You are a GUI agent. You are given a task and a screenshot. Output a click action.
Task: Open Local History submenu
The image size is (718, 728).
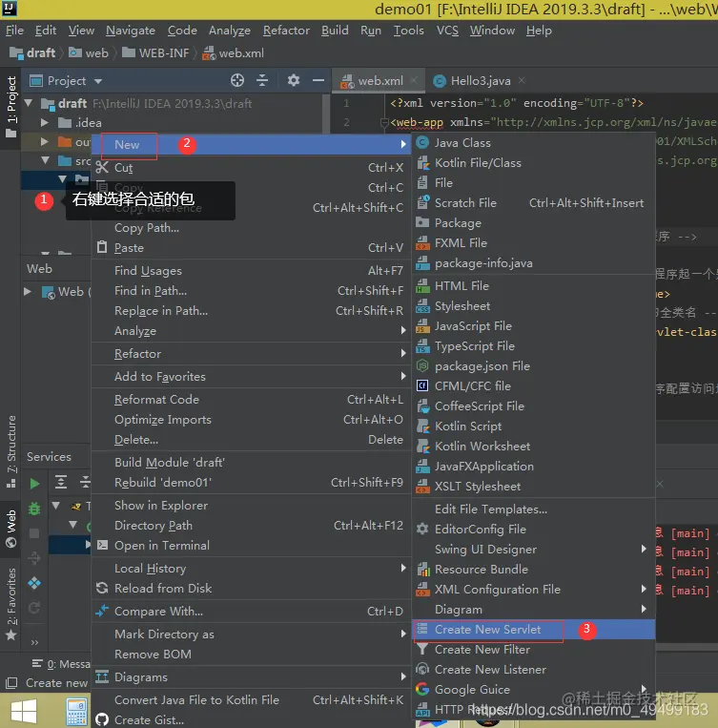252,569
